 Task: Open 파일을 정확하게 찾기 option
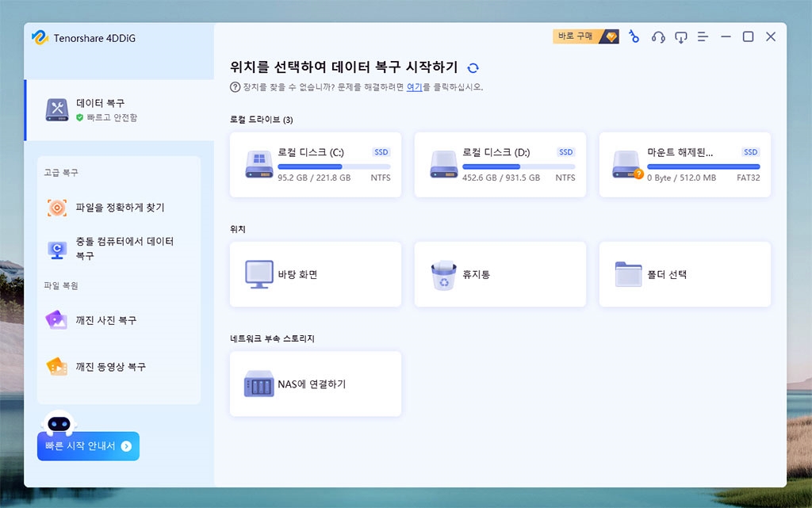pyautogui.click(x=119, y=208)
